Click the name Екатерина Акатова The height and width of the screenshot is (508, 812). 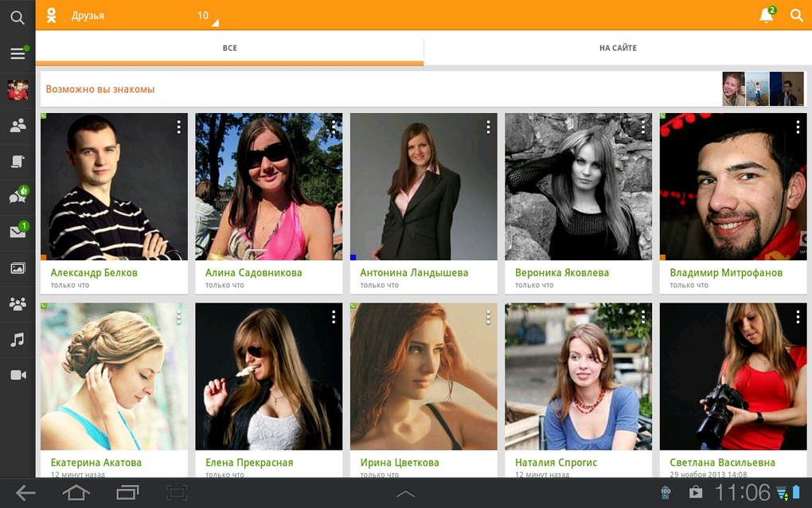point(96,463)
